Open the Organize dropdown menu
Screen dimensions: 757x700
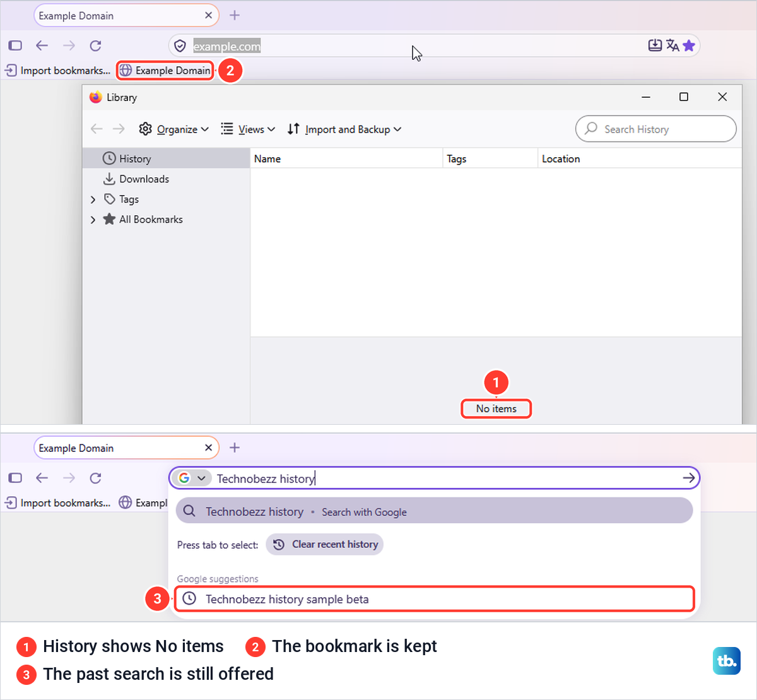173,129
